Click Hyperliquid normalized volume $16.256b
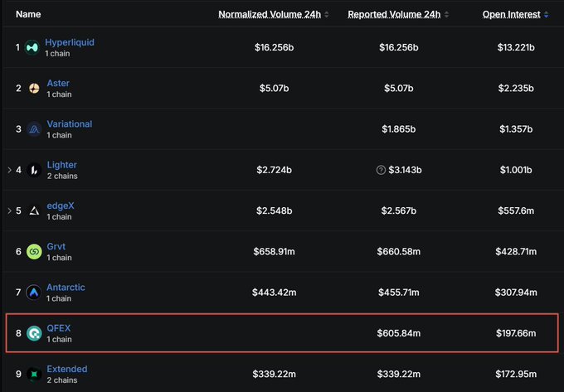The height and width of the screenshot is (392, 564). pyautogui.click(x=274, y=47)
